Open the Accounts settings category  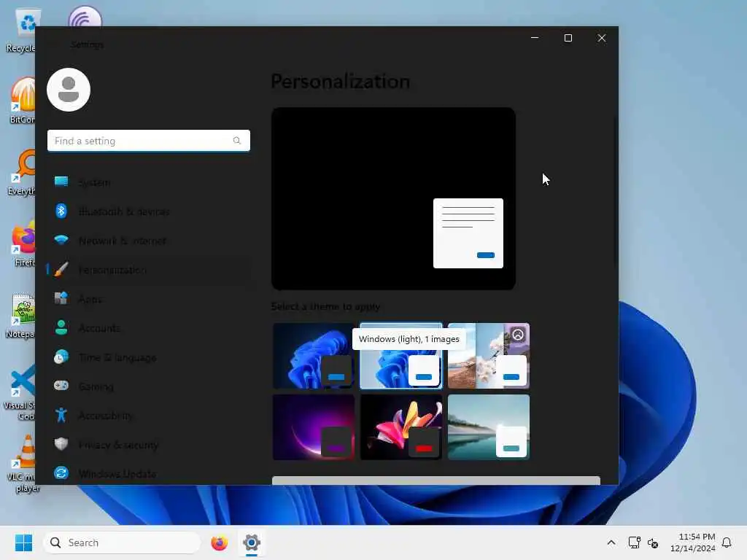coord(149,327)
